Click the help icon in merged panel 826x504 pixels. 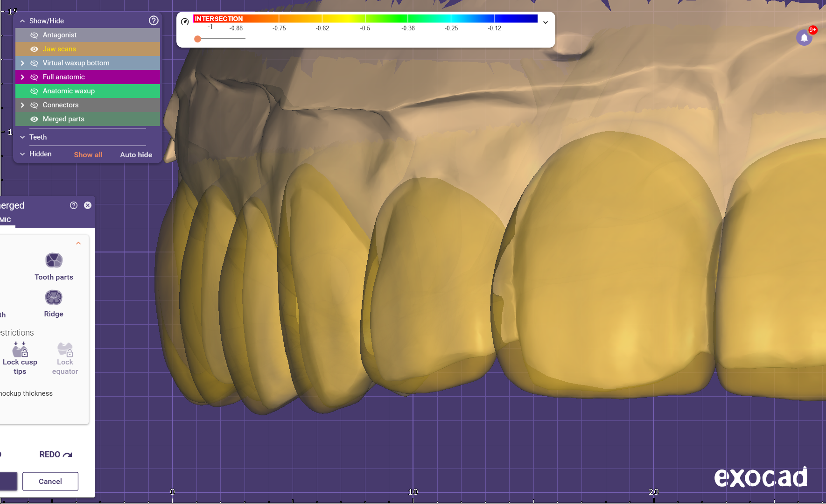(x=74, y=205)
